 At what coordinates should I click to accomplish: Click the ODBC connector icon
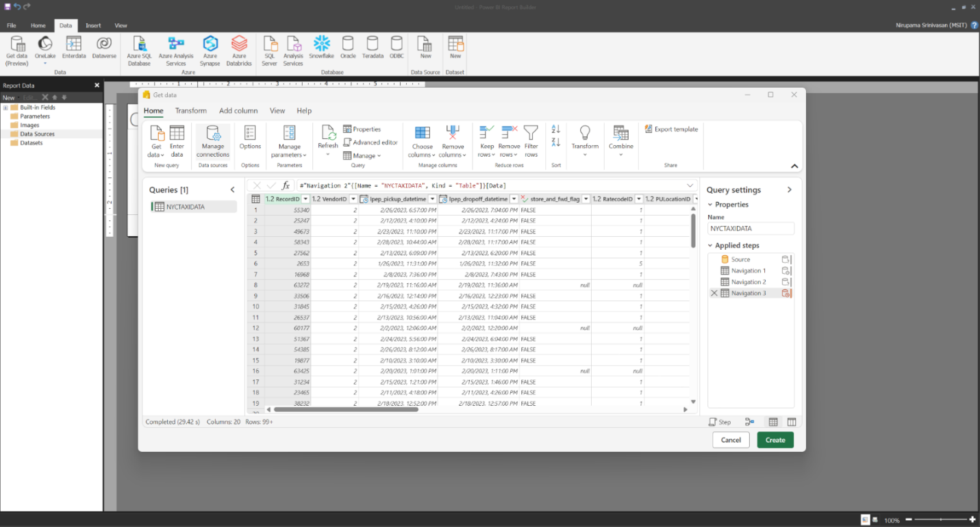[397, 48]
